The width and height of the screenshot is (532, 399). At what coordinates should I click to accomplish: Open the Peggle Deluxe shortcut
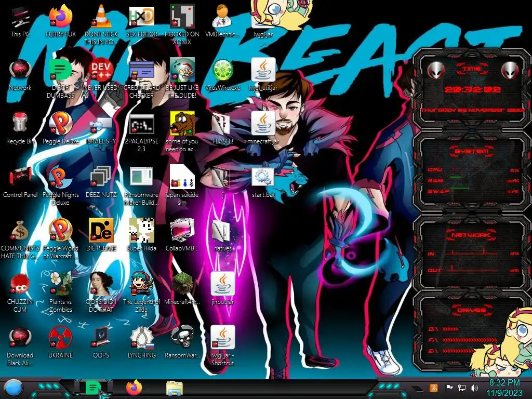click(61, 128)
